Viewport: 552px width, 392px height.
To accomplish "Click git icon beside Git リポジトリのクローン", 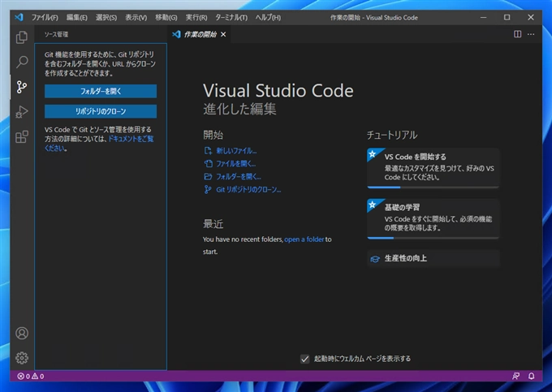I will click(208, 190).
